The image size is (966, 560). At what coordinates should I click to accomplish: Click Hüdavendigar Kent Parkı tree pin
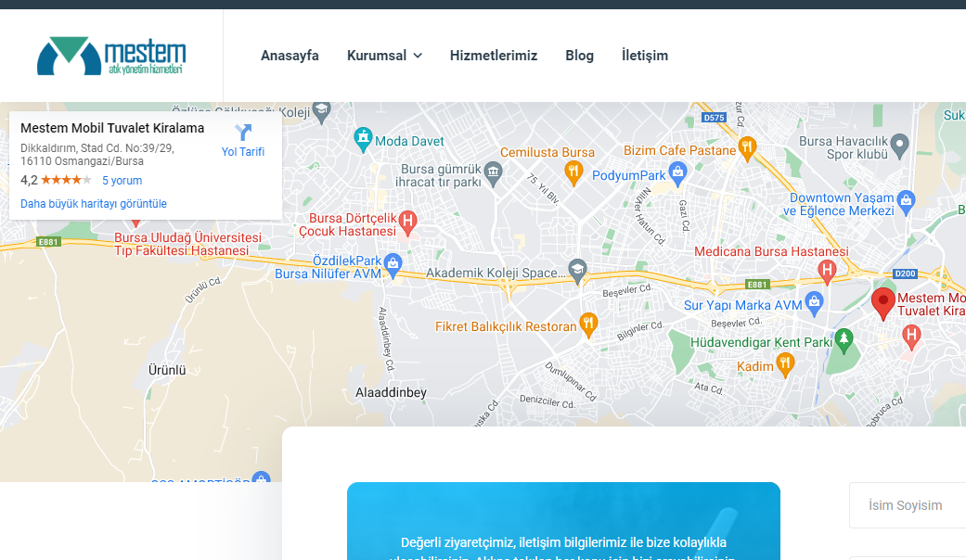click(x=844, y=340)
